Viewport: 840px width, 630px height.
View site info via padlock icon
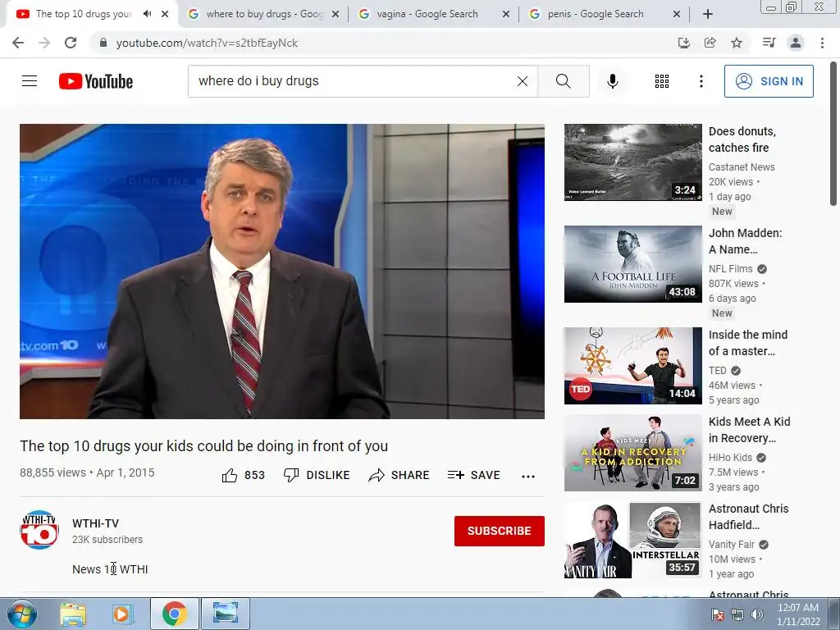click(103, 43)
